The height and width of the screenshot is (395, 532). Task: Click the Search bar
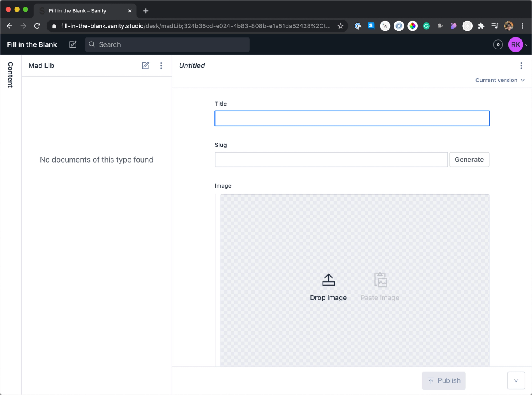166,44
